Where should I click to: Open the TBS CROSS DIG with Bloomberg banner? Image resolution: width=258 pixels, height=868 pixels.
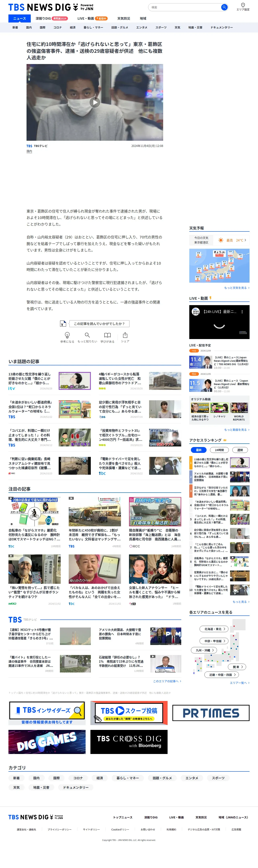(x=129, y=742)
